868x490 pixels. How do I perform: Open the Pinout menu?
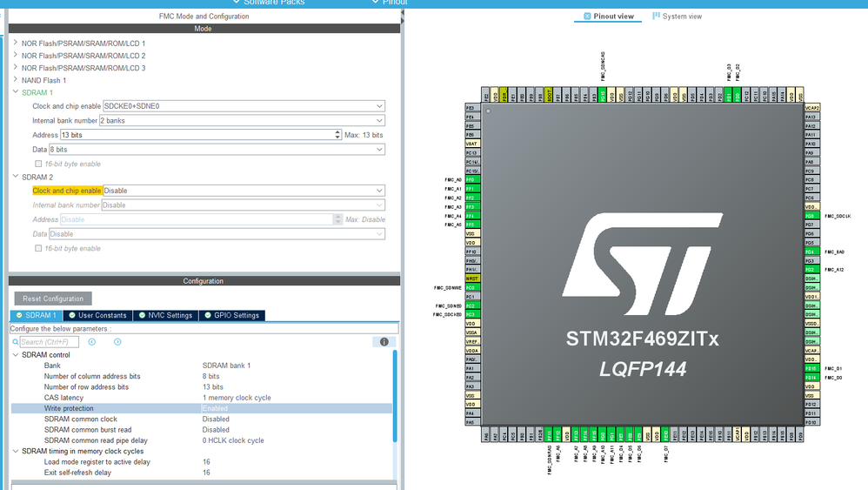[x=390, y=3]
